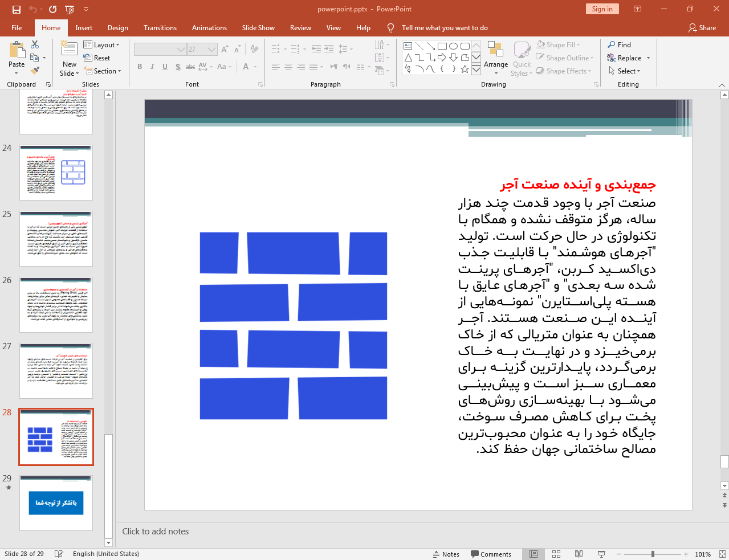Toggle Strikethrough formatting
The height and width of the screenshot is (560, 729).
tap(190, 67)
